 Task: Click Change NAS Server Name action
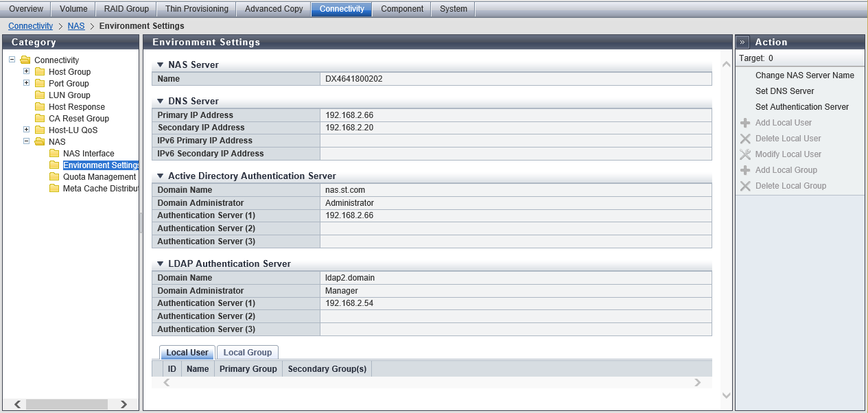click(x=804, y=75)
